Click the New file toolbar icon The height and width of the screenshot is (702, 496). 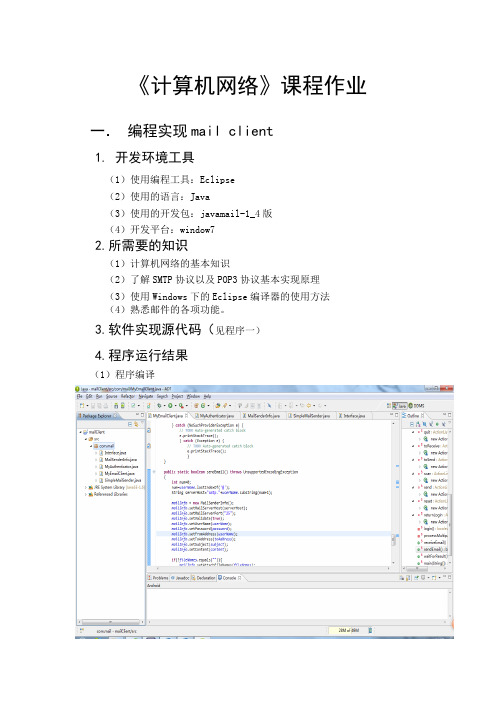[x=81, y=406]
